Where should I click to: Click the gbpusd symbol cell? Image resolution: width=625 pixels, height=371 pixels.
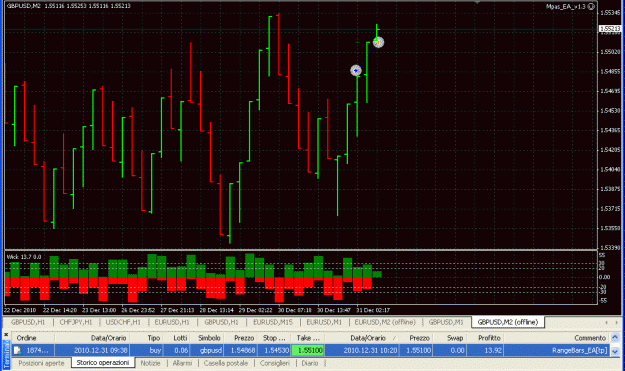pos(211,351)
